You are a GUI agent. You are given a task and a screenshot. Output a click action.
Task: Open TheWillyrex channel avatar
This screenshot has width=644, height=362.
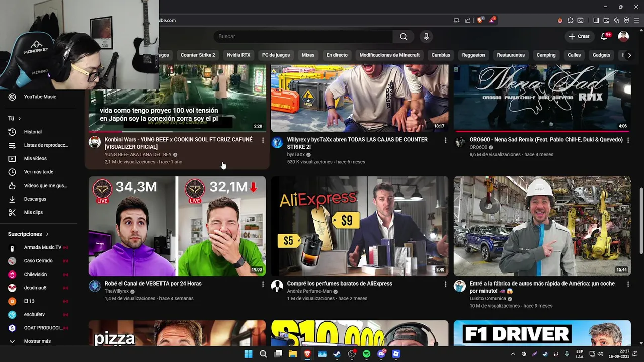(x=95, y=286)
